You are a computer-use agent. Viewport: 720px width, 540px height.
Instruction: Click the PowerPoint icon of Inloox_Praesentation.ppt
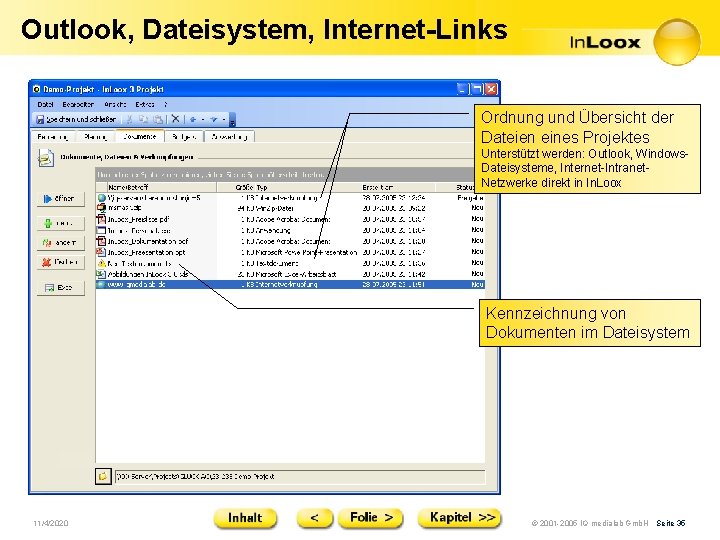pos(101,252)
